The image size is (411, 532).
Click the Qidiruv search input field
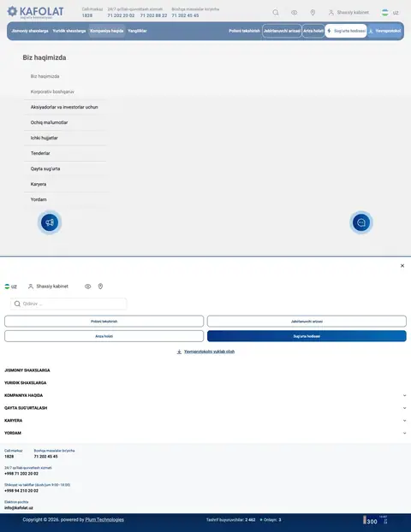point(68,304)
